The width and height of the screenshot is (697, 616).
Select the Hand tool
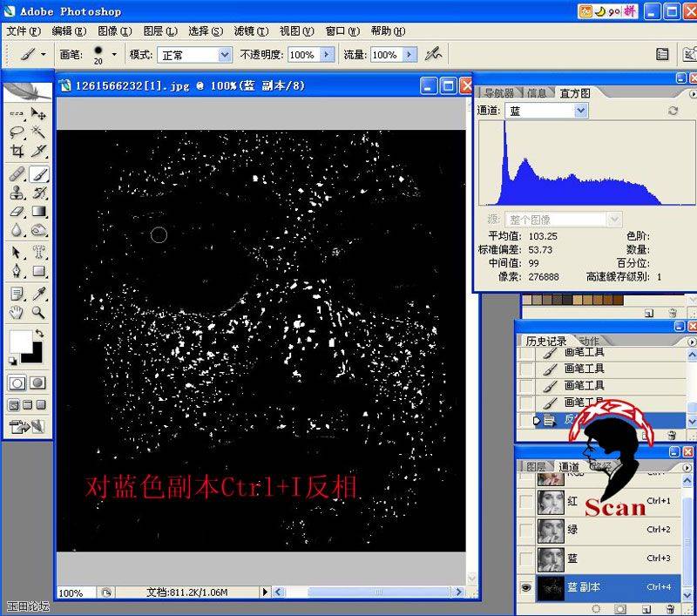click(x=17, y=313)
